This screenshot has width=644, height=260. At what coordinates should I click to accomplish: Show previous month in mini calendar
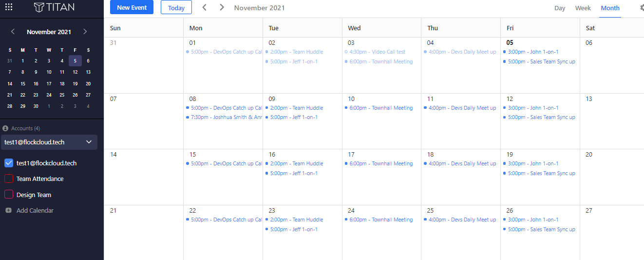[x=13, y=32]
